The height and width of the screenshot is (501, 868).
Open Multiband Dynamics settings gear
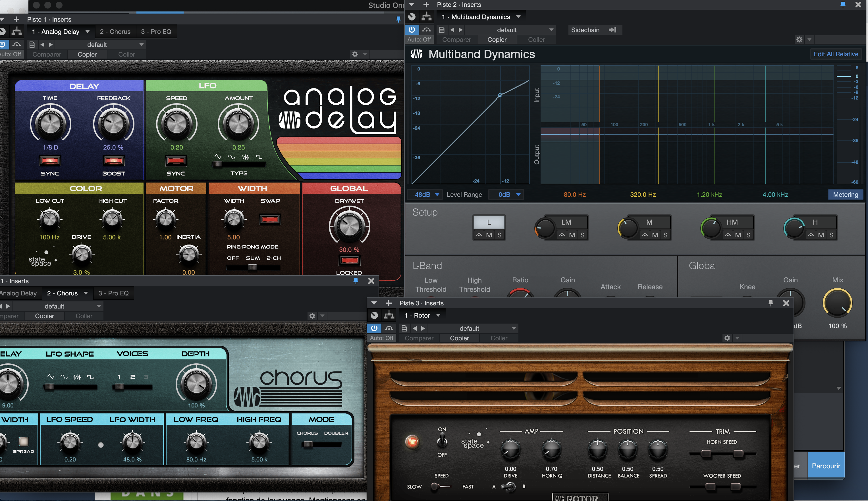(799, 40)
